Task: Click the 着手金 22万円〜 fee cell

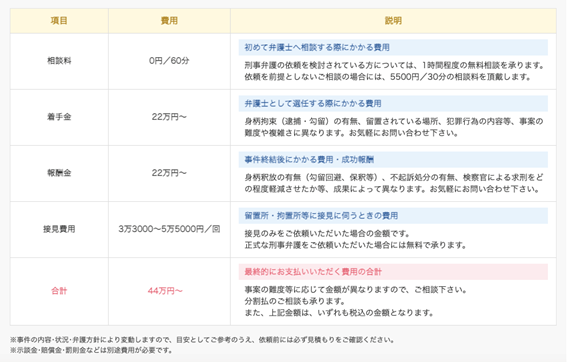Action: (169, 117)
